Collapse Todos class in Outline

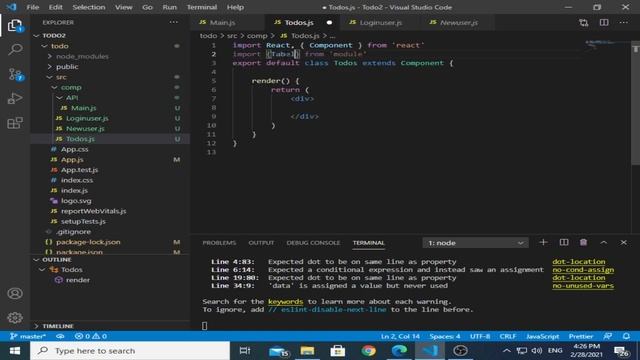click(42, 270)
